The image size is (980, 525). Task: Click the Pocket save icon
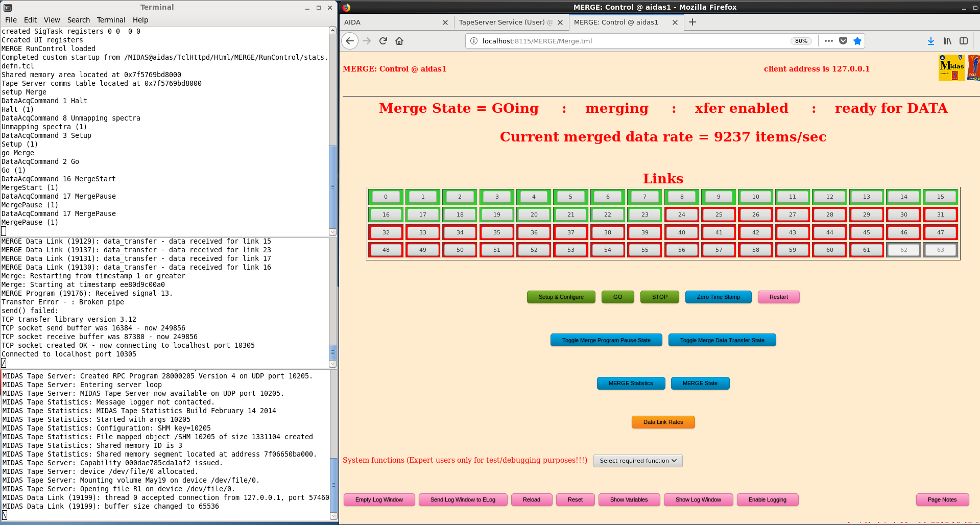[843, 41]
